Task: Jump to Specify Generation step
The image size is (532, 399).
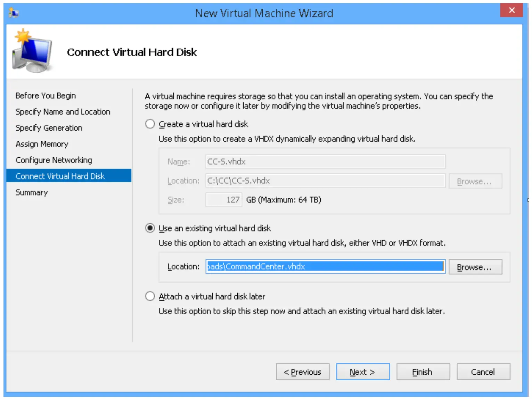Action: pos(49,128)
